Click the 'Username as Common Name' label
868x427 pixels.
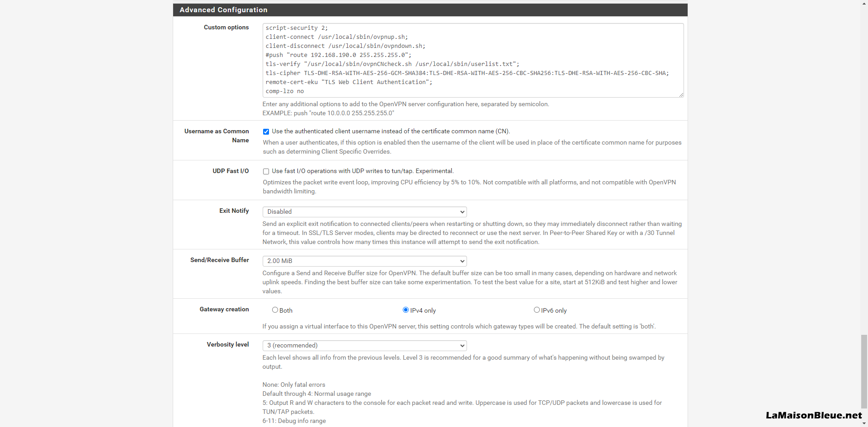pos(217,136)
